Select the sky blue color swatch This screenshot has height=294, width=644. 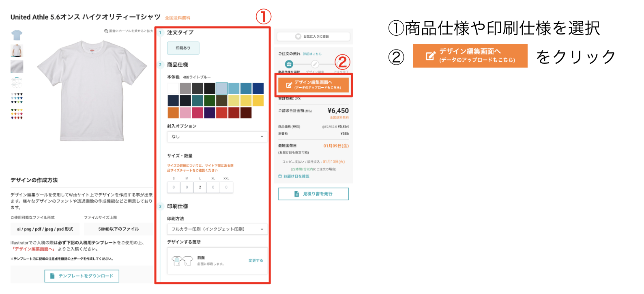coord(234,88)
